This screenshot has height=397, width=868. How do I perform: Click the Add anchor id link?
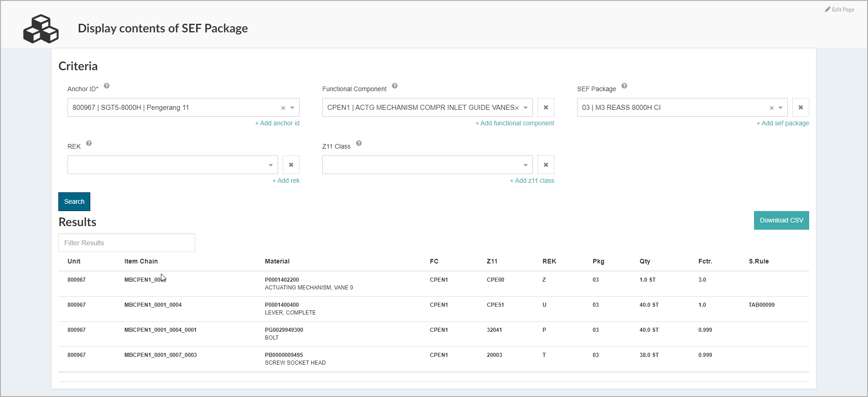pyautogui.click(x=277, y=123)
